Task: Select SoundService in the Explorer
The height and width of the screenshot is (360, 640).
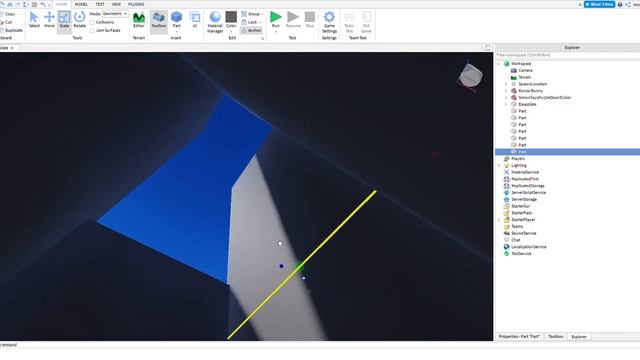Action: [x=524, y=233]
